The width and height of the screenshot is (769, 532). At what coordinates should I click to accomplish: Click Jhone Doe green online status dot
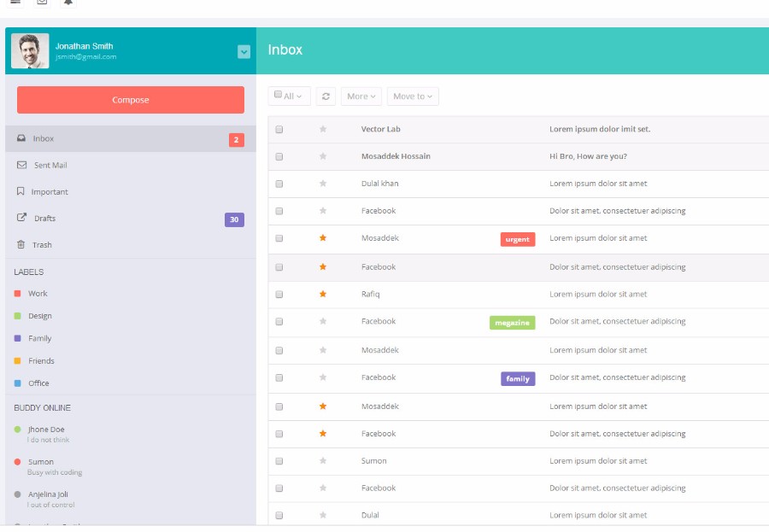[x=18, y=429]
